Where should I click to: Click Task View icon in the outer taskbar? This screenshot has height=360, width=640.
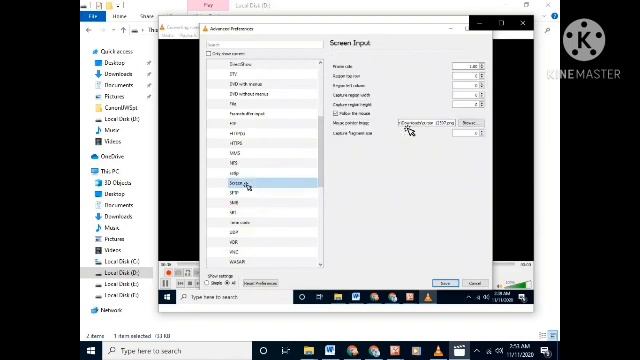[286, 351]
